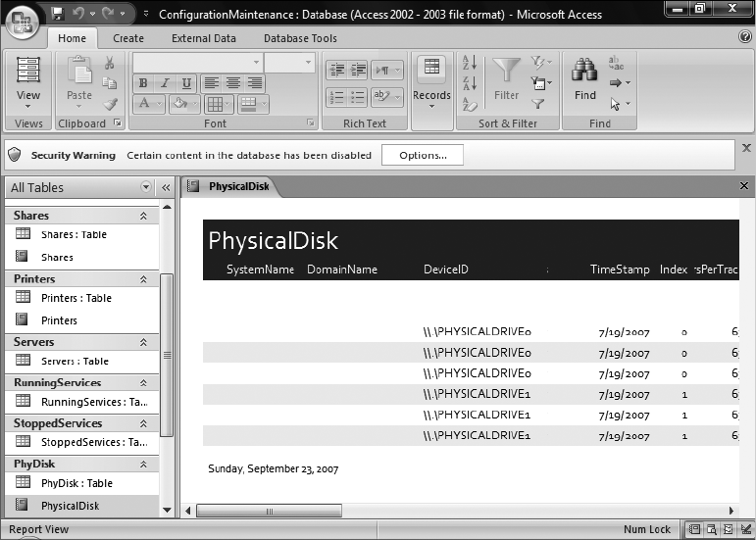756x540 pixels.
Task: Click the Toggle Filter icon
Action: (537, 104)
